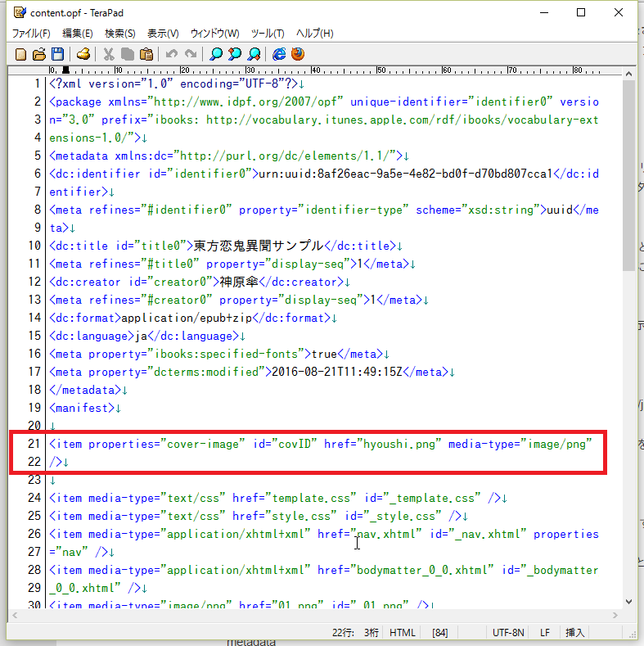
Task: Click the HTML mode status bar entry
Action: click(x=403, y=632)
